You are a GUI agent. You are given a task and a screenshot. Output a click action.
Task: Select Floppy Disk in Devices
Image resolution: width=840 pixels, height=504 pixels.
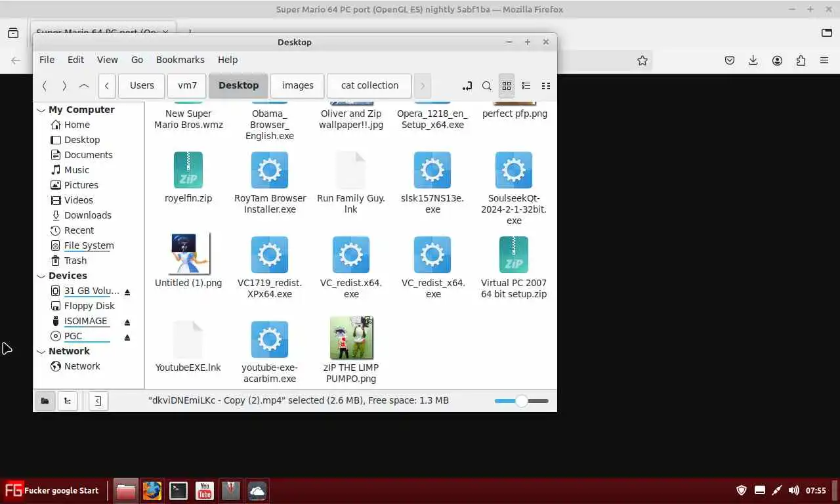pyautogui.click(x=89, y=306)
